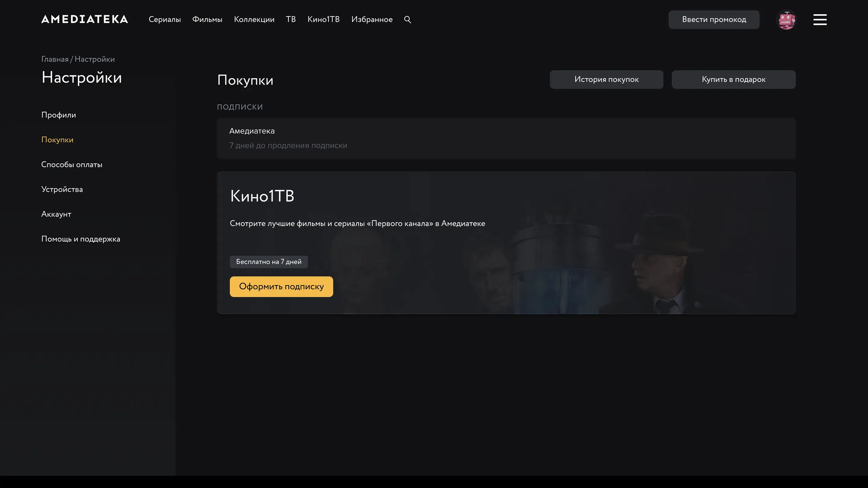The image size is (868, 488).
Task: Open Способы оплаты settings section
Action: point(72,165)
